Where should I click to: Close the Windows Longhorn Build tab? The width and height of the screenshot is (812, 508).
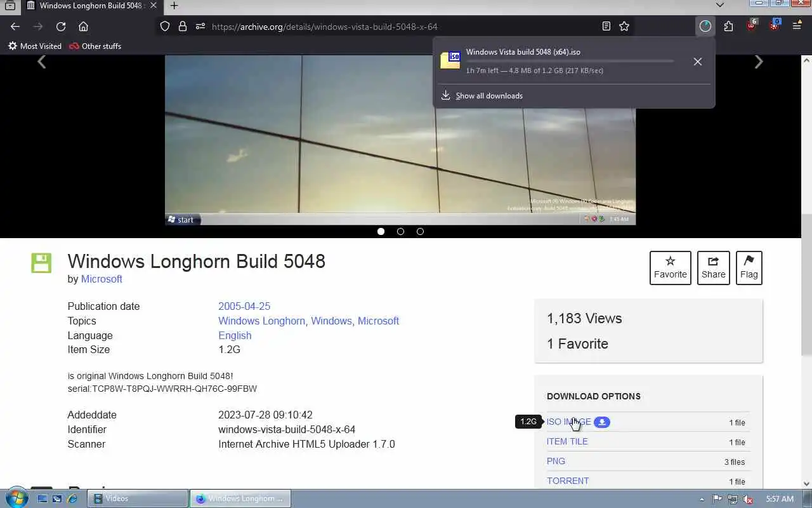point(153,6)
